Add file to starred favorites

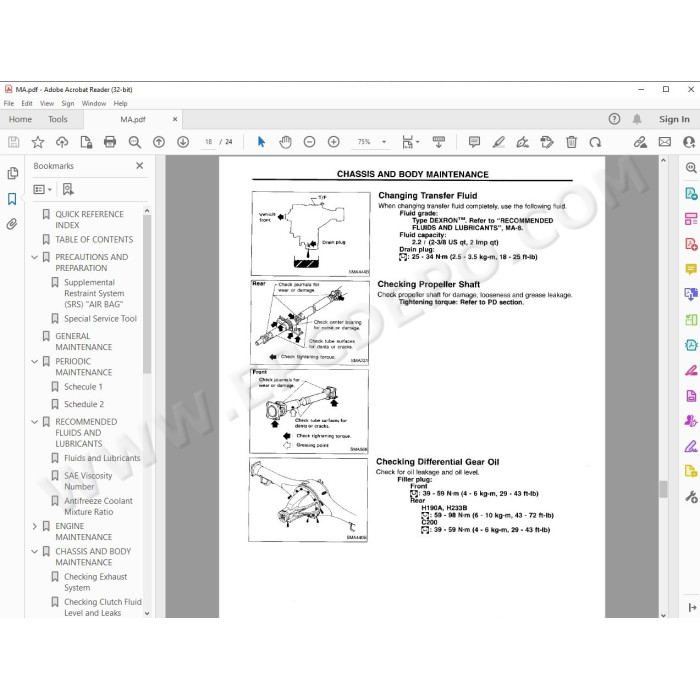coord(38,142)
